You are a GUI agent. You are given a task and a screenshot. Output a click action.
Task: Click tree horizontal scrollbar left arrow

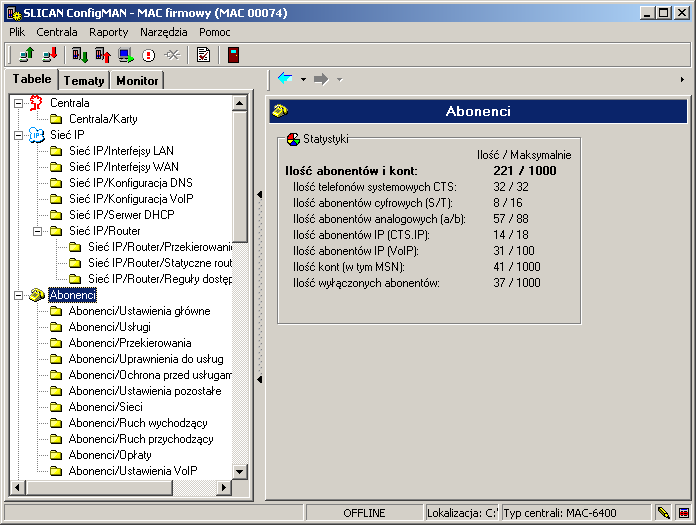(x=17, y=488)
